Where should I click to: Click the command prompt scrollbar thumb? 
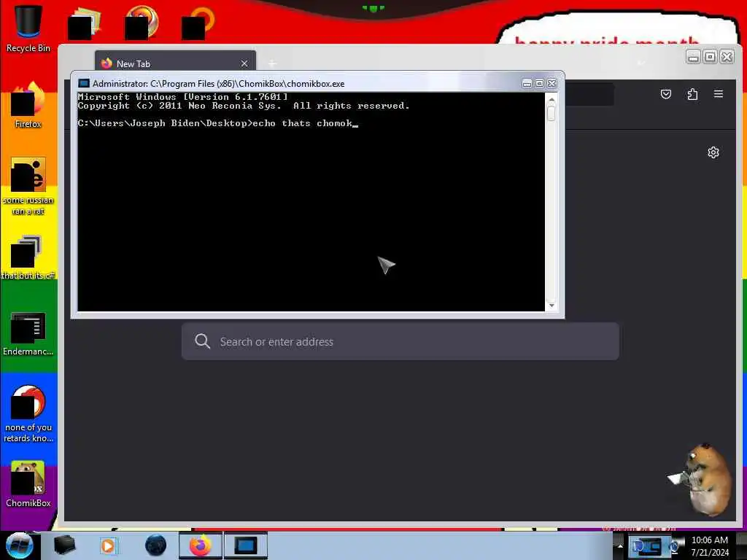click(x=551, y=113)
